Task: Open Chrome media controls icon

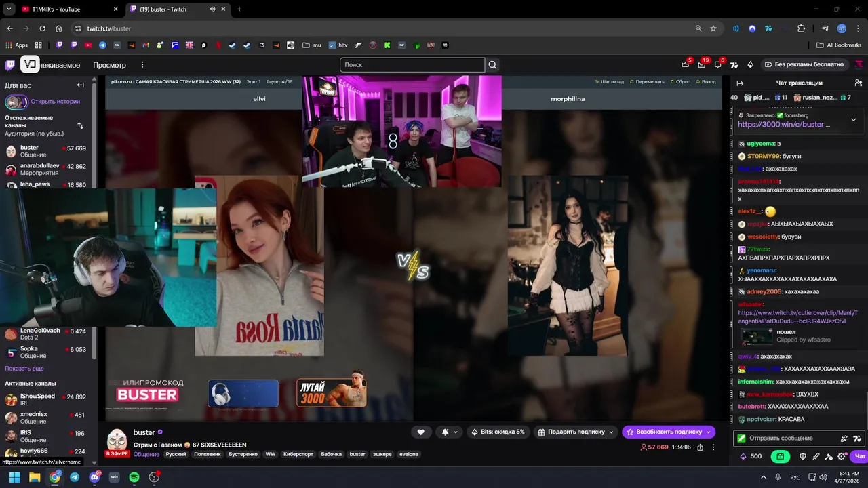Action: coord(825,28)
